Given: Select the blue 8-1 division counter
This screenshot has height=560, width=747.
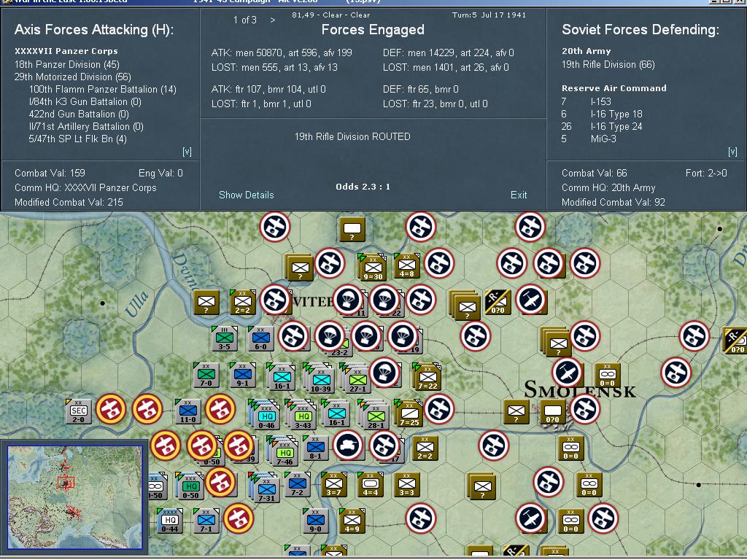Looking at the screenshot, I should 315,448.
